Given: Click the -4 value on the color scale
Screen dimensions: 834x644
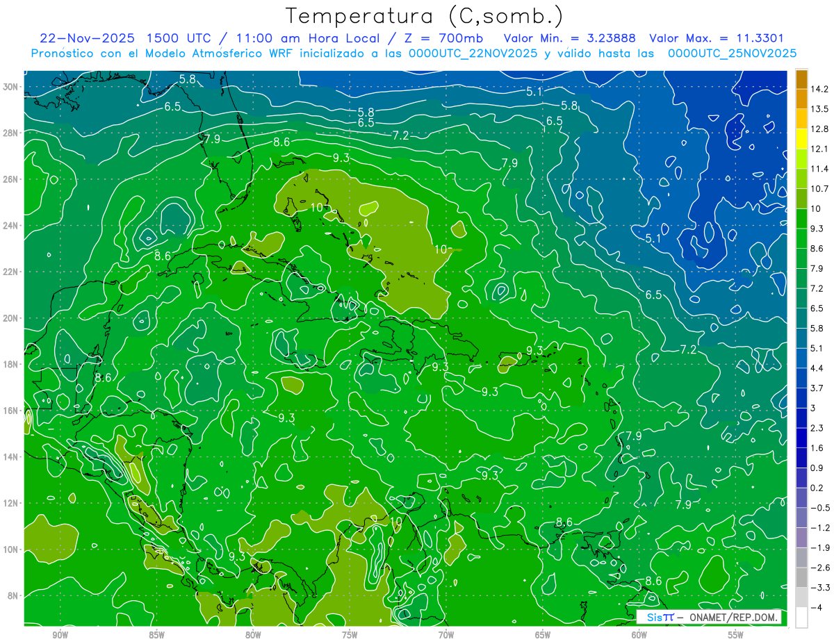Looking at the screenshot, I should click(816, 608).
